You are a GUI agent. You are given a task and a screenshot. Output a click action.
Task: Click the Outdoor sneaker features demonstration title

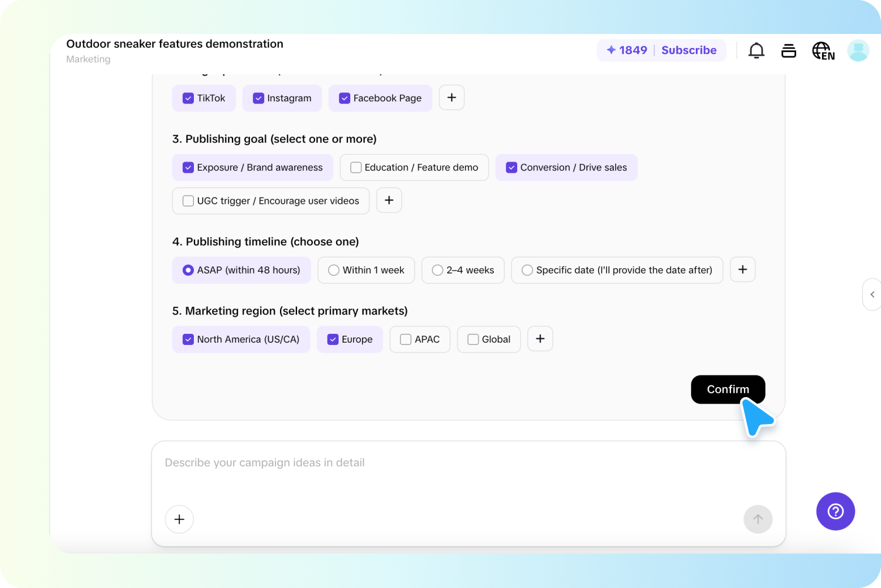(175, 43)
